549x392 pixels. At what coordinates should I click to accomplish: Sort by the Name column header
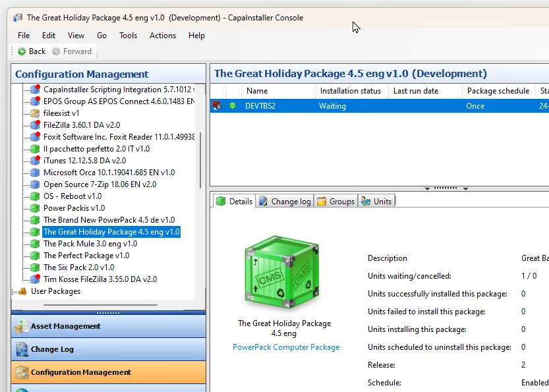(x=278, y=91)
